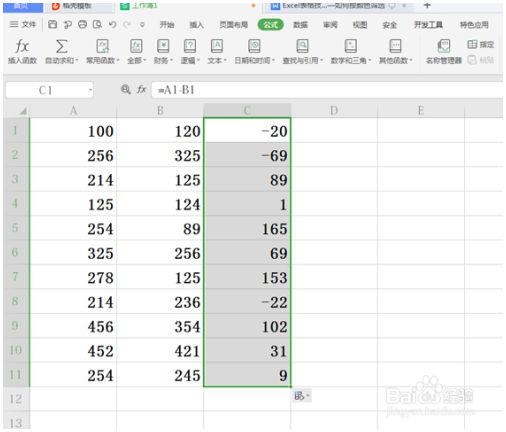Click the formula bar containing =A1-B1
Image resolution: width=506 pixels, height=432 pixels.
[x=327, y=90]
